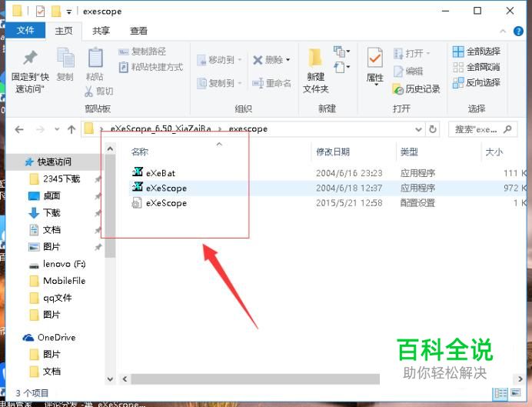Open the 文件 file menu

click(x=25, y=31)
